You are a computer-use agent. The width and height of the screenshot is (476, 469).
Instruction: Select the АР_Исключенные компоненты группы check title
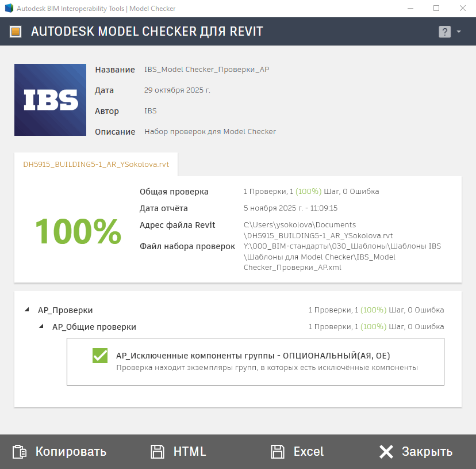pos(253,355)
